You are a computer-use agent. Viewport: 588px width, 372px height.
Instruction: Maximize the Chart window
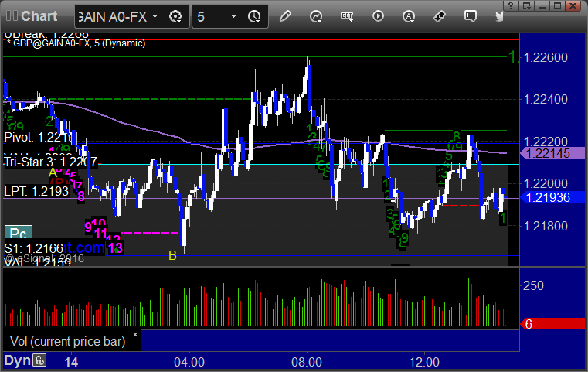coord(558,5)
